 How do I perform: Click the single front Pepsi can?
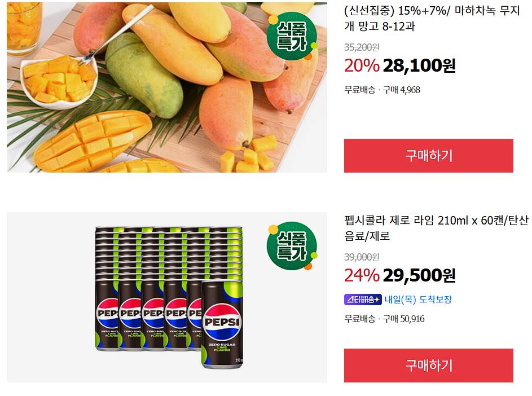pyautogui.click(x=222, y=324)
